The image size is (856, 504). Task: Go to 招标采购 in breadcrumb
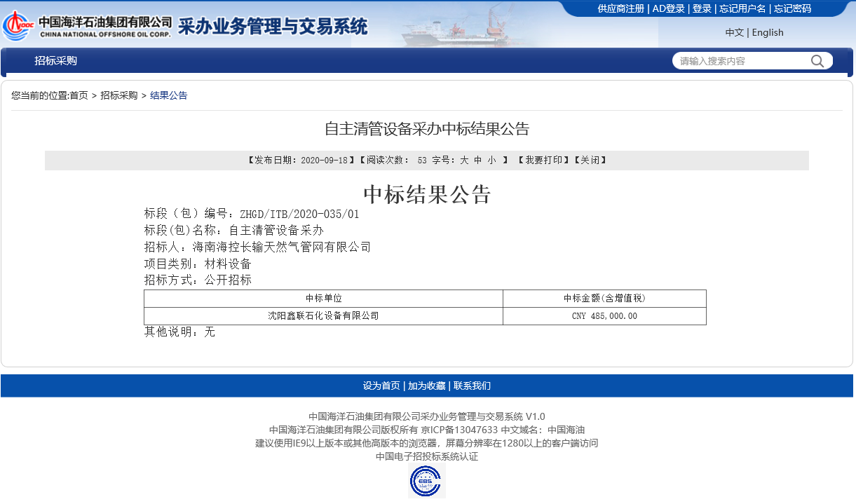[x=119, y=95]
